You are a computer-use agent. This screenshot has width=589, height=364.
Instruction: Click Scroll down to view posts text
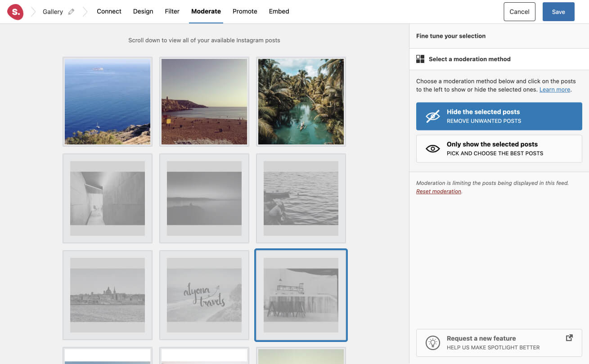point(204,40)
